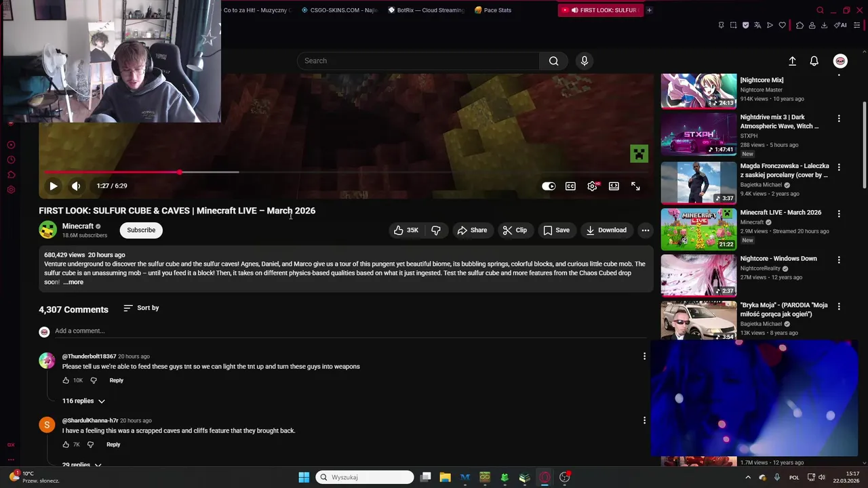Save the video to a playlist
The width and height of the screenshot is (868, 488).
[x=556, y=230]
